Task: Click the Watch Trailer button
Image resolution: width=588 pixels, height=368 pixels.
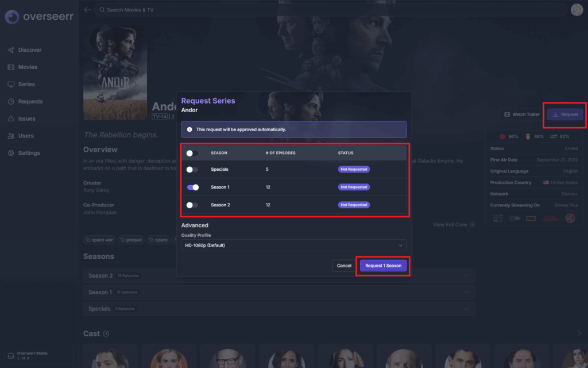Action: point(521,114)
